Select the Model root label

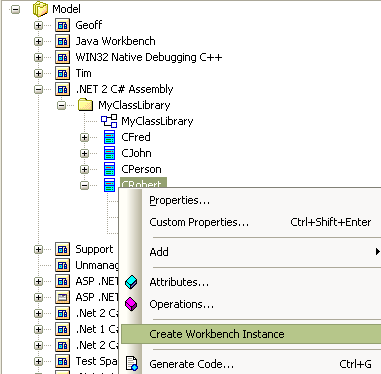point(66,9)
